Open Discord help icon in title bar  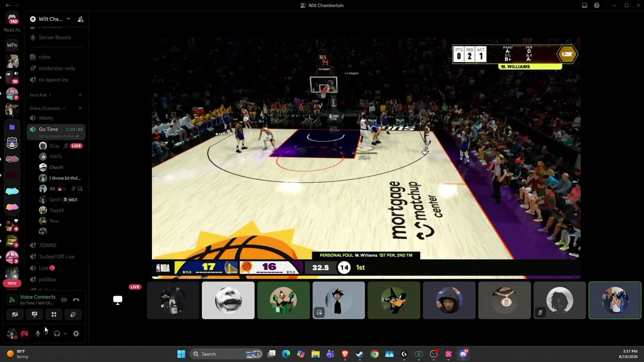pyautogui.click(x=597, y=6)
